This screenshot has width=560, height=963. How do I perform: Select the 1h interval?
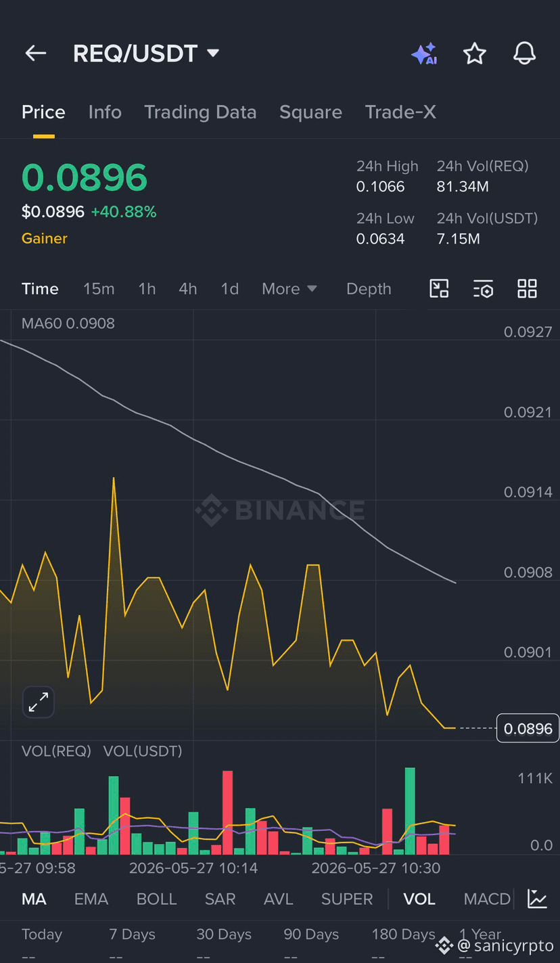pyautogui.click(x=147, y=289)
